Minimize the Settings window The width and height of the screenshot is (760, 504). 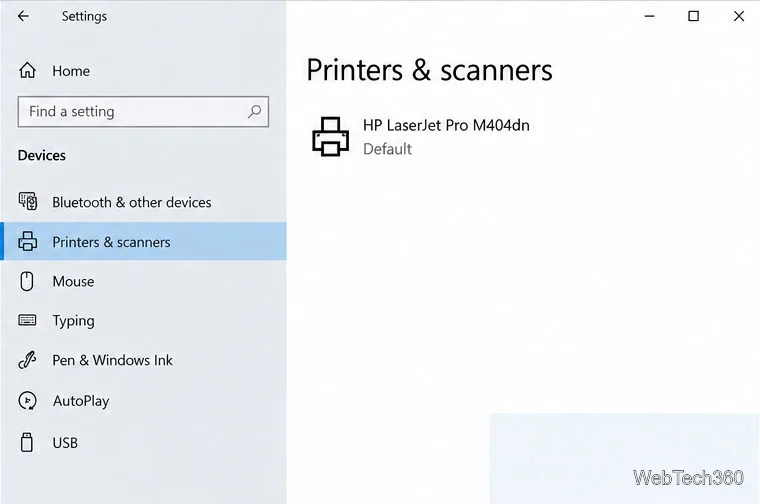649,16
